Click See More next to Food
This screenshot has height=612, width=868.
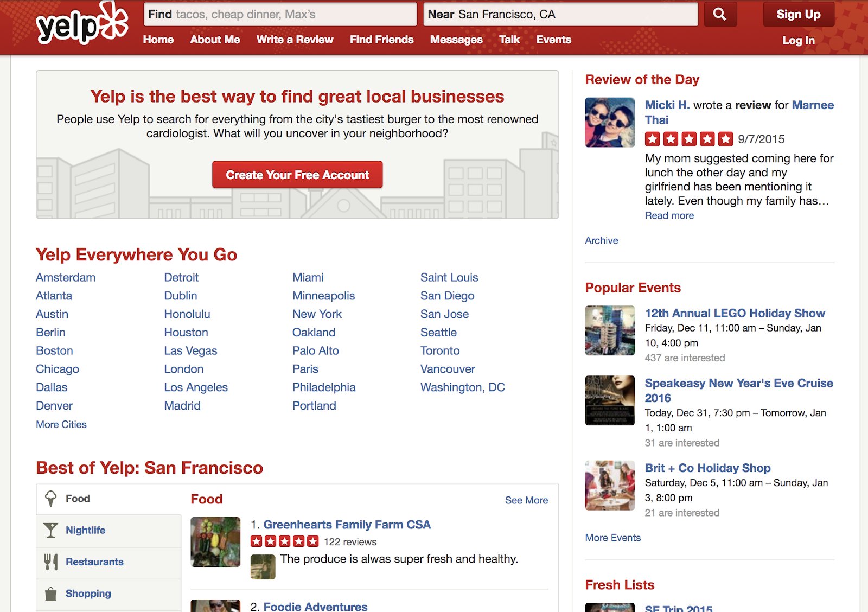[526, 500]
